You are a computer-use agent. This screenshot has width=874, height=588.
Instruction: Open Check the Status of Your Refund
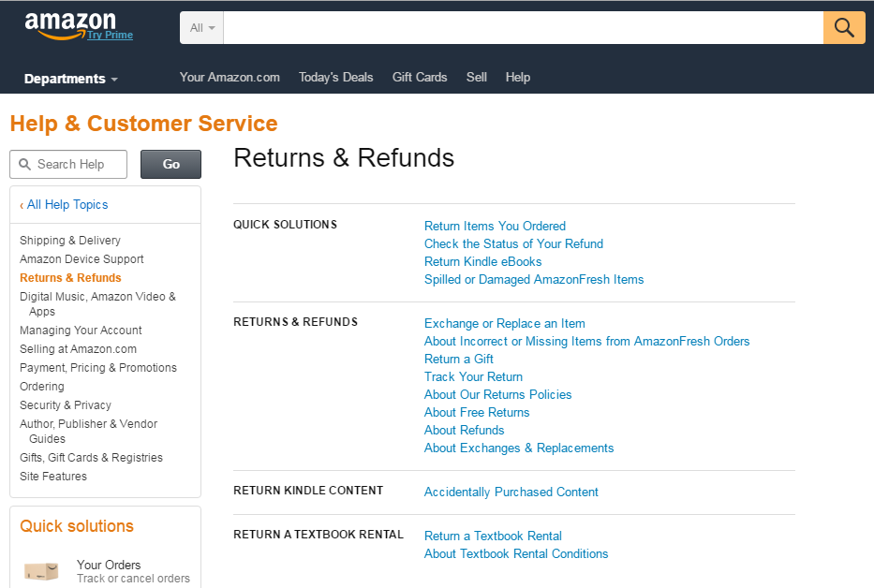tap(513, 243)
